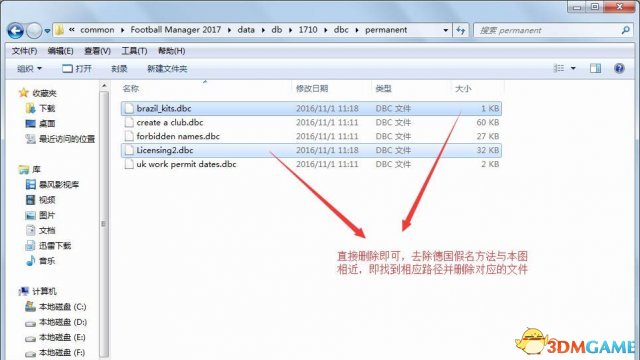Click 'data' path segment
The height and width of the screenshot is (360, 640).
(246, 30)
